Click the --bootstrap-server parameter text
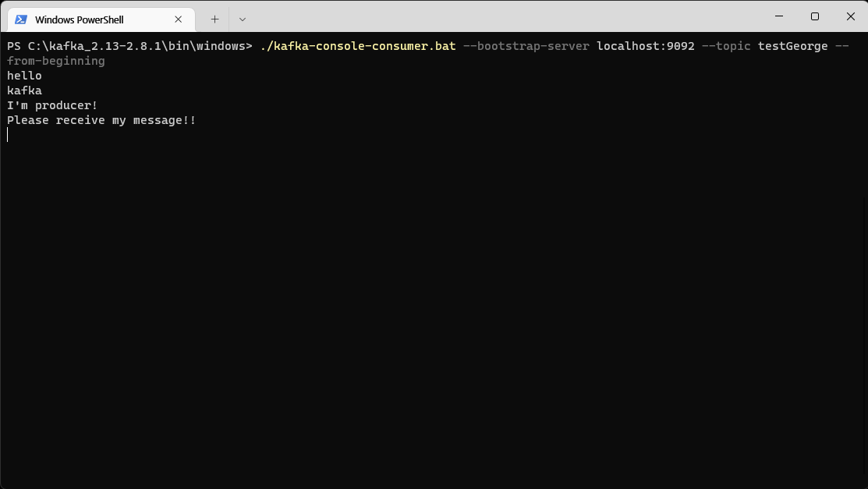This screenshot has height=489, width=868. click(x=526, y=46)
